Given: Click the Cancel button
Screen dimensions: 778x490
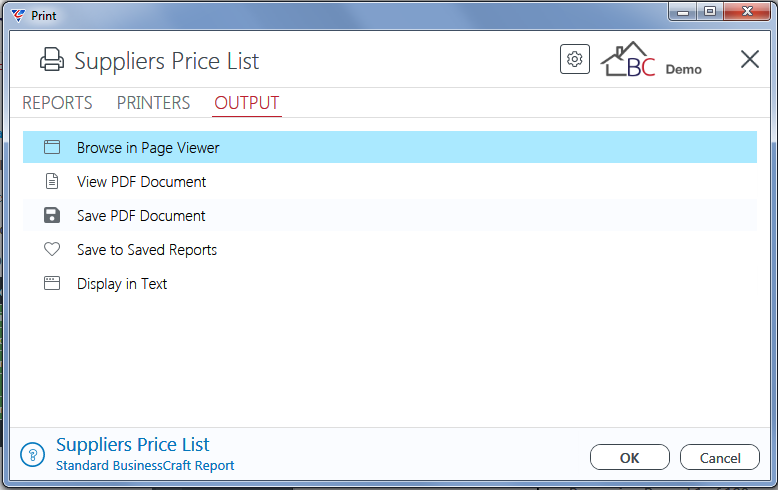Looking at the screenshot, I should [720, 457].
